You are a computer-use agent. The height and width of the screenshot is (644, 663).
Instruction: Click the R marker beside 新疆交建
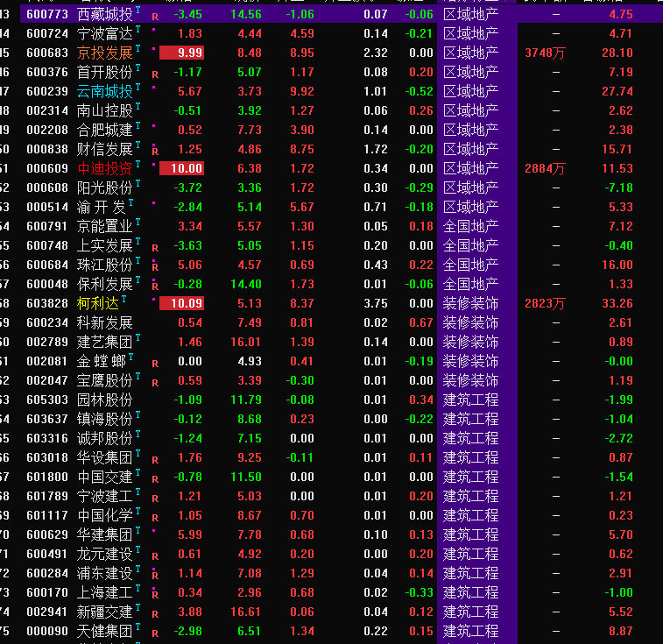point(155,614)
